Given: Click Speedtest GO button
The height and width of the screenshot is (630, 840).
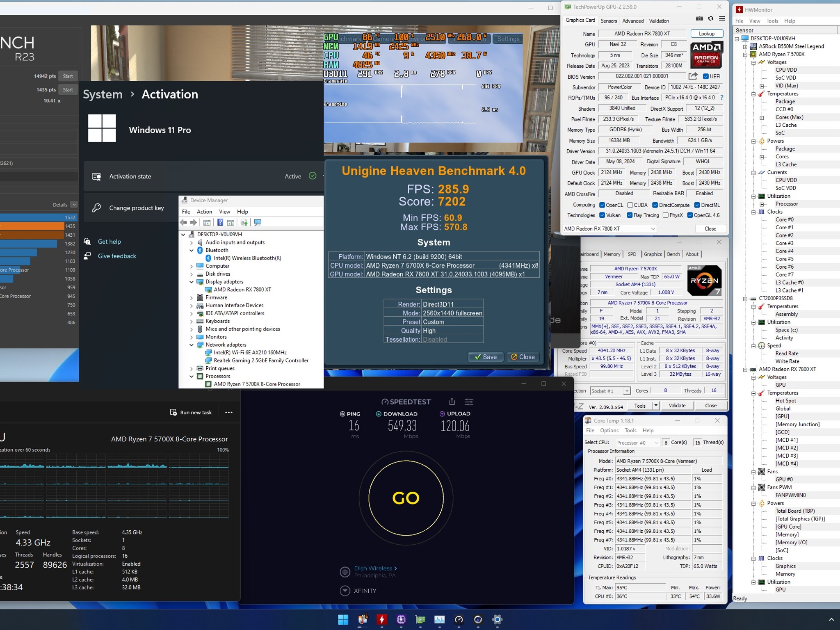Looking at the screenshot, I should [406, 498].
